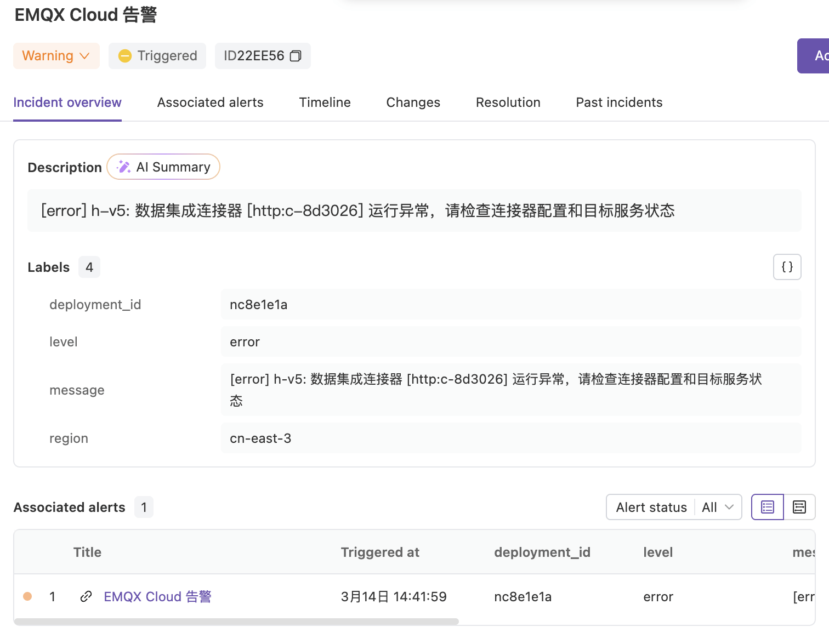Copy the incident ID22EE56 with copy icon
Image resolution: width=829 pixels, height=644 pixels.
(296, 56)
